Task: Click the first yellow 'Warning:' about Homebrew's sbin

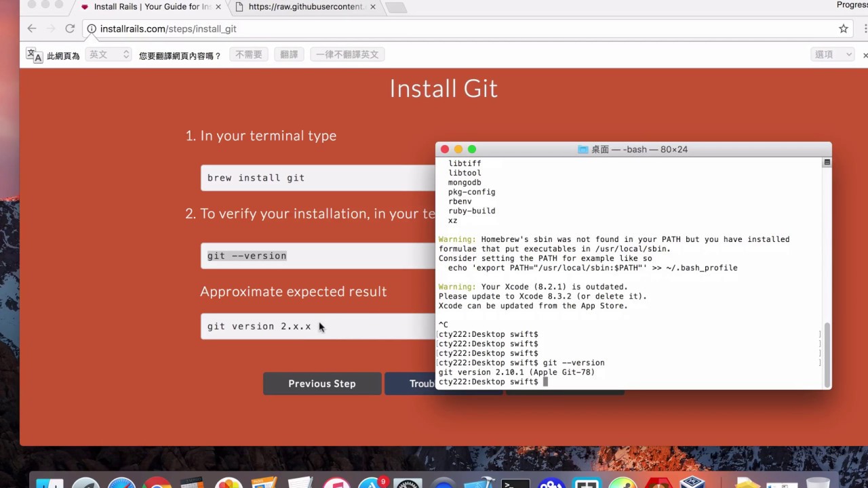Action: pyautogui.click(x=457, y=239)
